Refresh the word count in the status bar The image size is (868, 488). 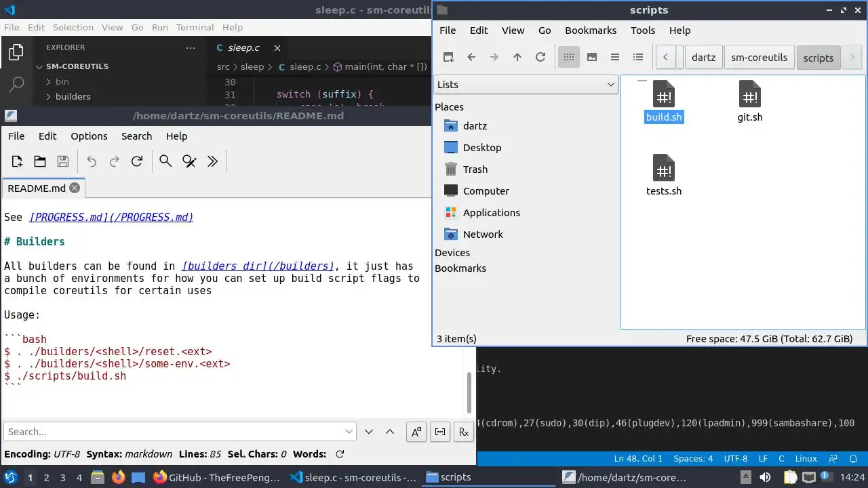coord(340,454)
